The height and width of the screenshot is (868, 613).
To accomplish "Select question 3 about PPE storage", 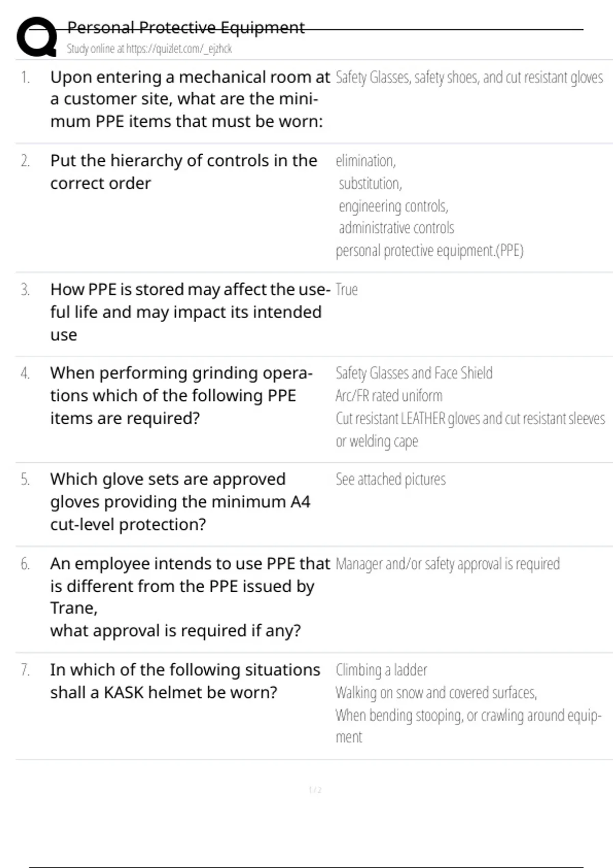I will coord(190,311).
